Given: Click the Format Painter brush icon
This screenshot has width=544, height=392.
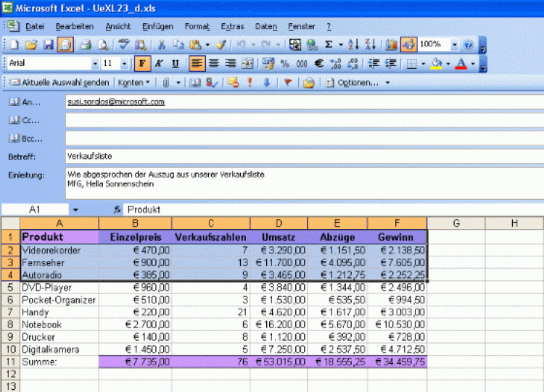Looking at the screenshot, I should click(221, 45).
